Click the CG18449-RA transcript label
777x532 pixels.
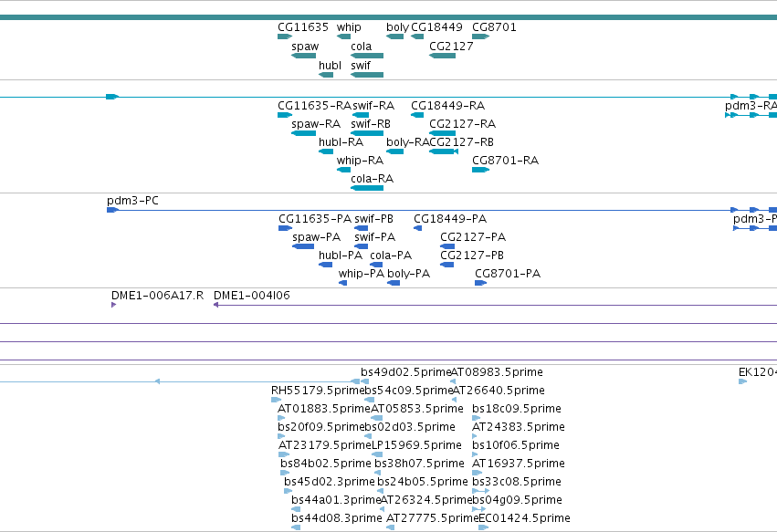pos(448,106)
